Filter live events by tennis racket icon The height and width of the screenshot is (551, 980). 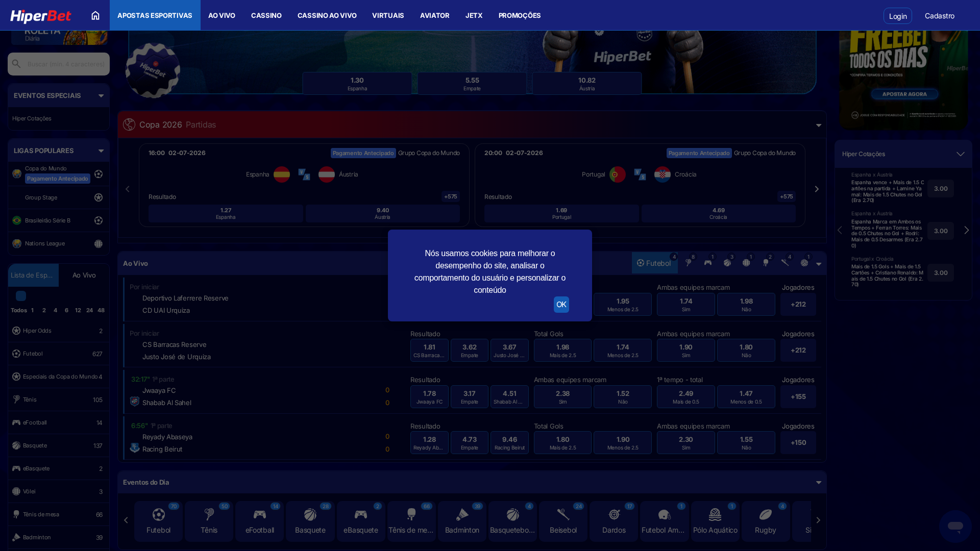pyautogui.click(x=689, y=263)
